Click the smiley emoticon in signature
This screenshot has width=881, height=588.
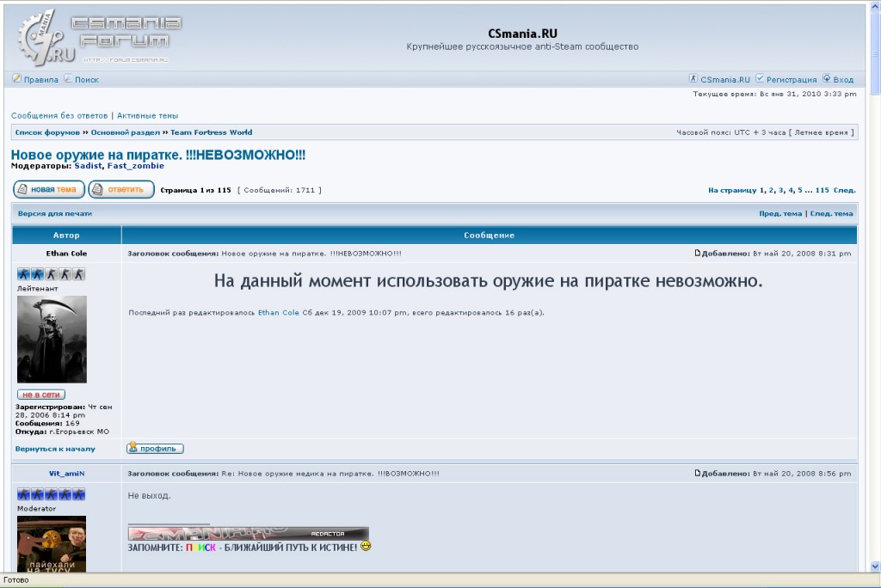(x=366, y=546)
